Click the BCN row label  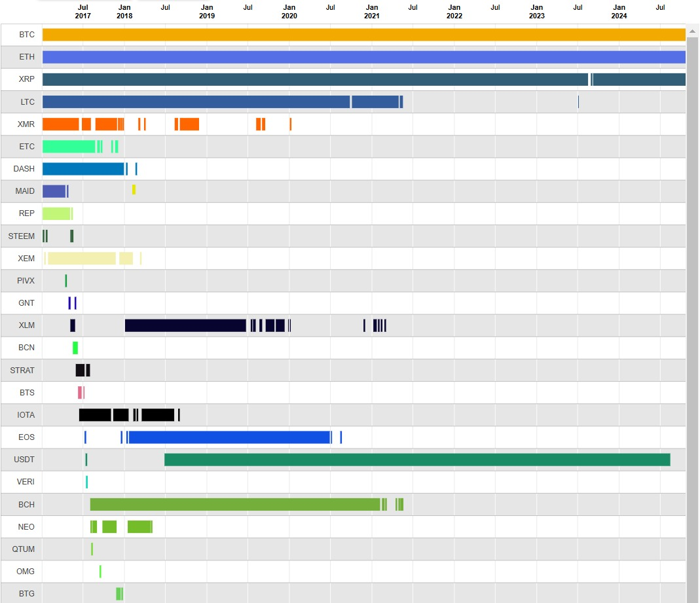click(x=26, y=348)
